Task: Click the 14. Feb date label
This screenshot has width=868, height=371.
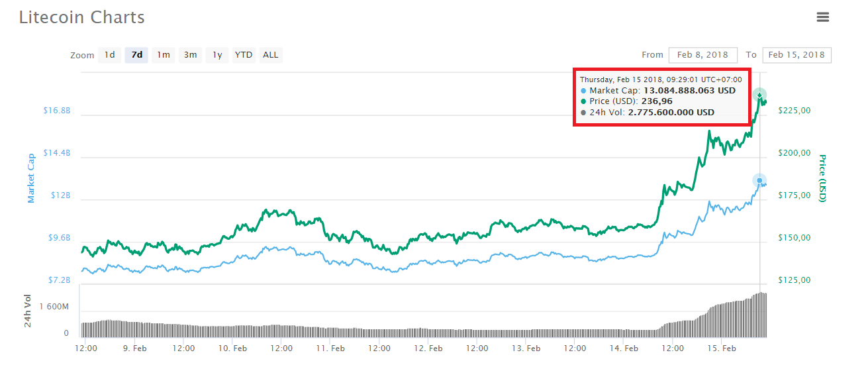Action: (624, 348)
